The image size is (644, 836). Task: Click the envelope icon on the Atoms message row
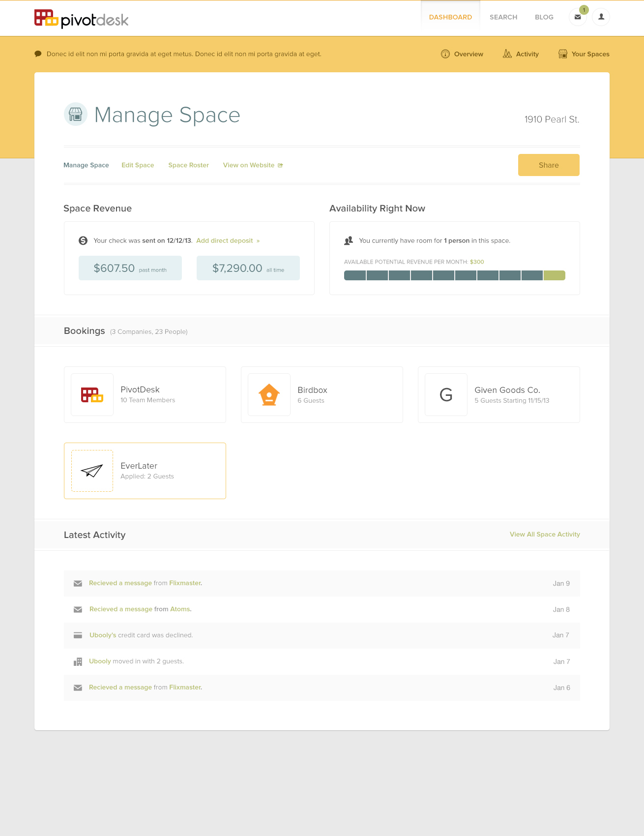[78, 610]
